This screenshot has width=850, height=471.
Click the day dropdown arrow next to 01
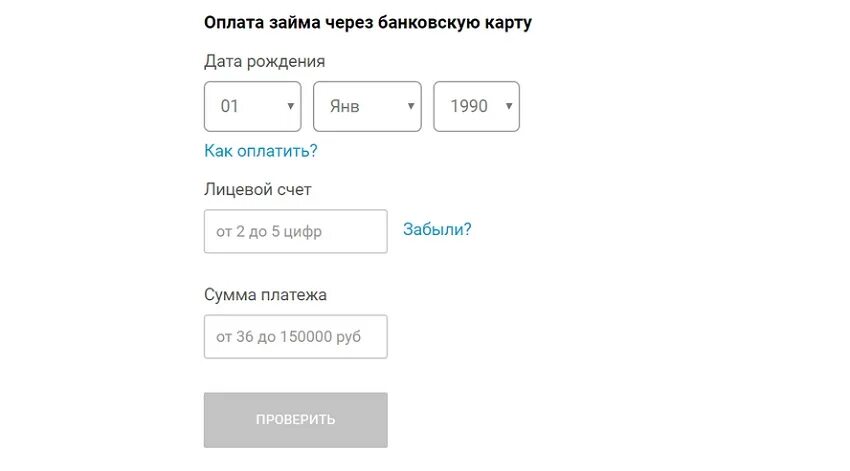coord(291,106)
